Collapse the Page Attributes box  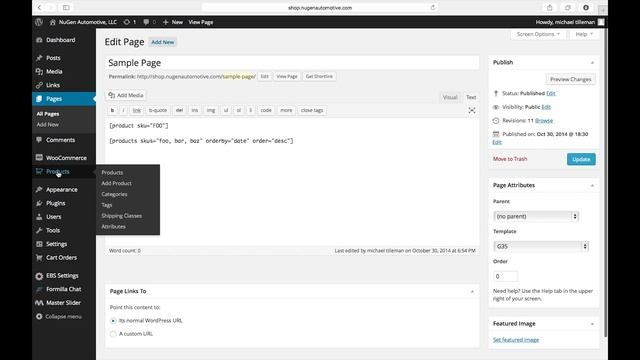click(x=592, y=186)
